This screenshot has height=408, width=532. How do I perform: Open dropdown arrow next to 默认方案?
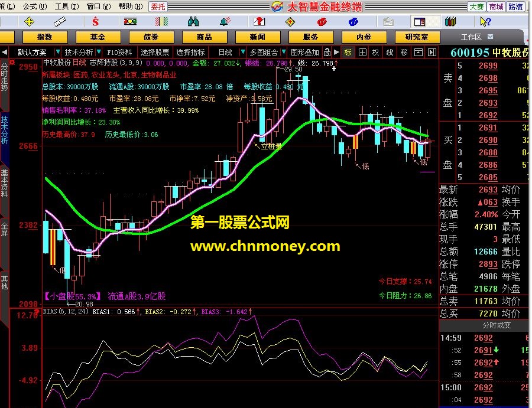(58, 52)
